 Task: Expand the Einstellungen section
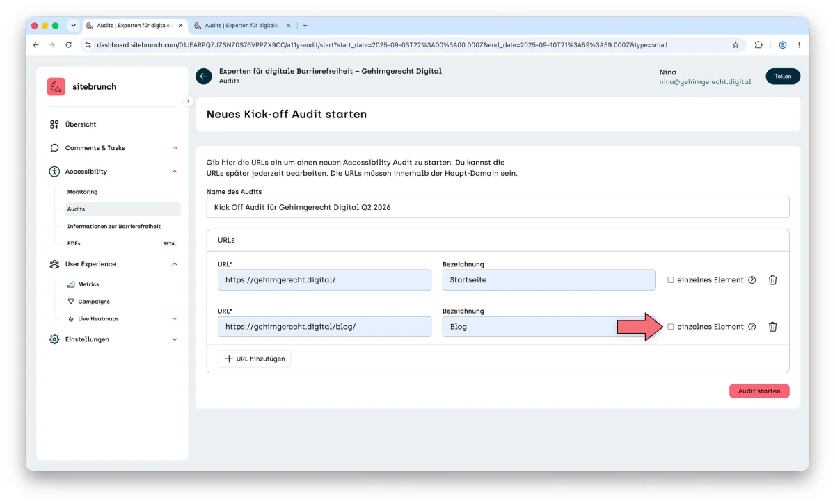(x=175, y=339)
